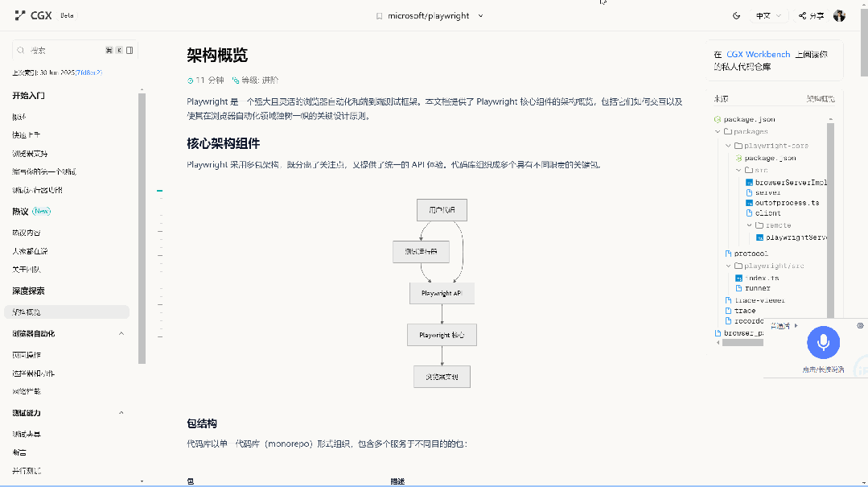This screenshot has height=487, width=868.
Task: Collapse the src folder chevron
Action: (x=739, y=170)
